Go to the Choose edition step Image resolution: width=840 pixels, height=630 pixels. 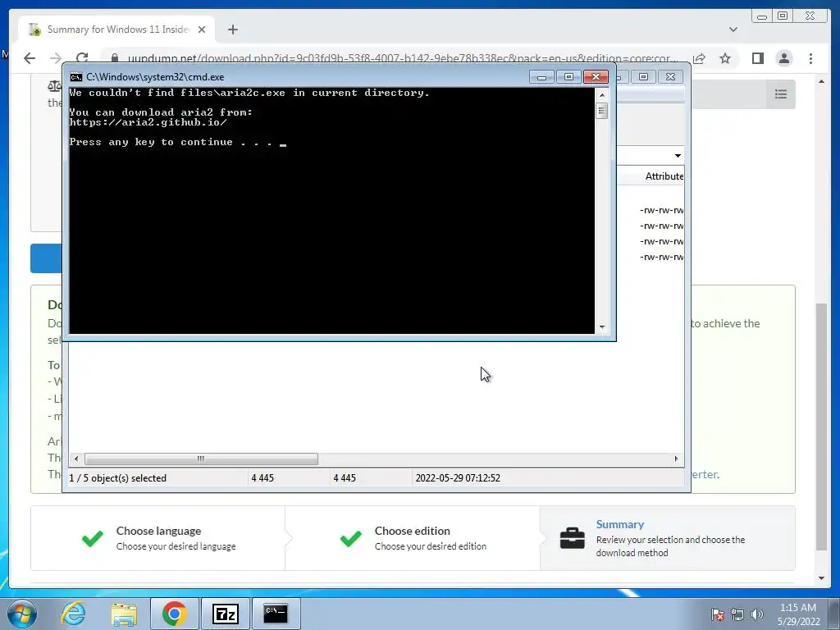(413, 538)
